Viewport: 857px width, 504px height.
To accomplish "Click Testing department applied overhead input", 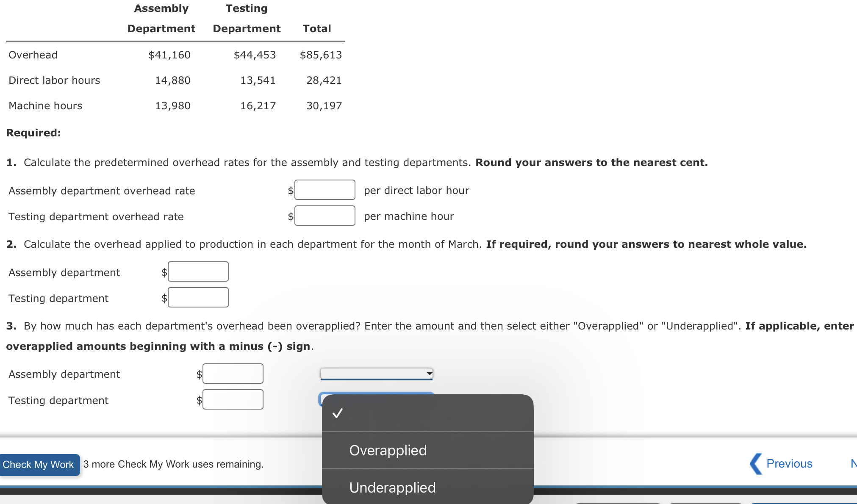I will tap(198, 298).
